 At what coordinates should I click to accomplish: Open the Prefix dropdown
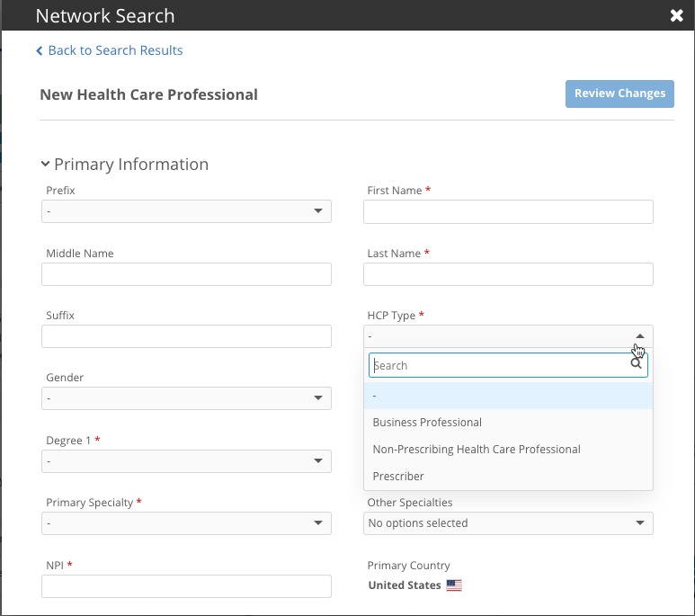pyautogui.click(x=186, y=211)
